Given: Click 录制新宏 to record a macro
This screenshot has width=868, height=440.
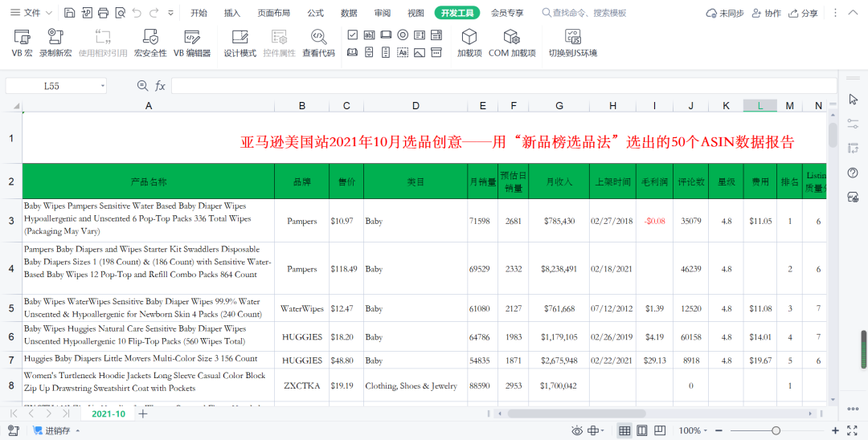Looking at the screenshot, I should point(55,42).
